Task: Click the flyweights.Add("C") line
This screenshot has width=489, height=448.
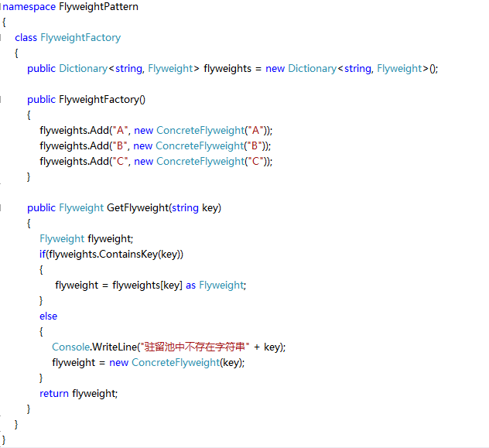Action: click(x=156, y=162)
